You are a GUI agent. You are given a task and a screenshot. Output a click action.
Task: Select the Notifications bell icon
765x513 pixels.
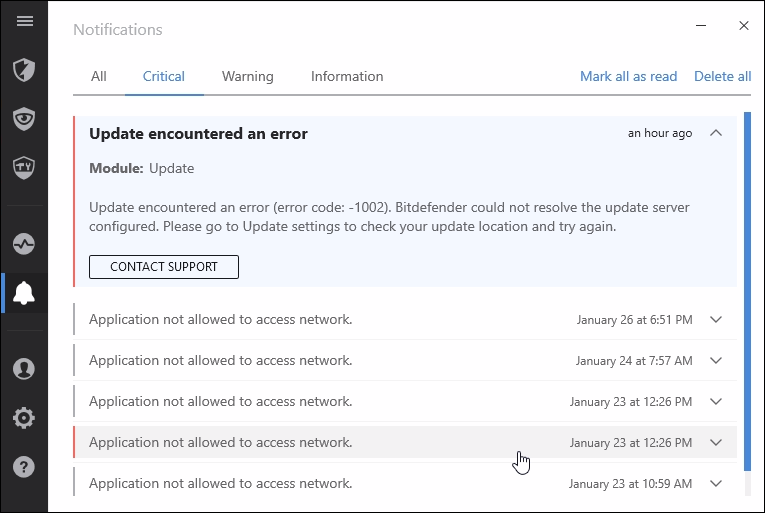coord(24,293)
